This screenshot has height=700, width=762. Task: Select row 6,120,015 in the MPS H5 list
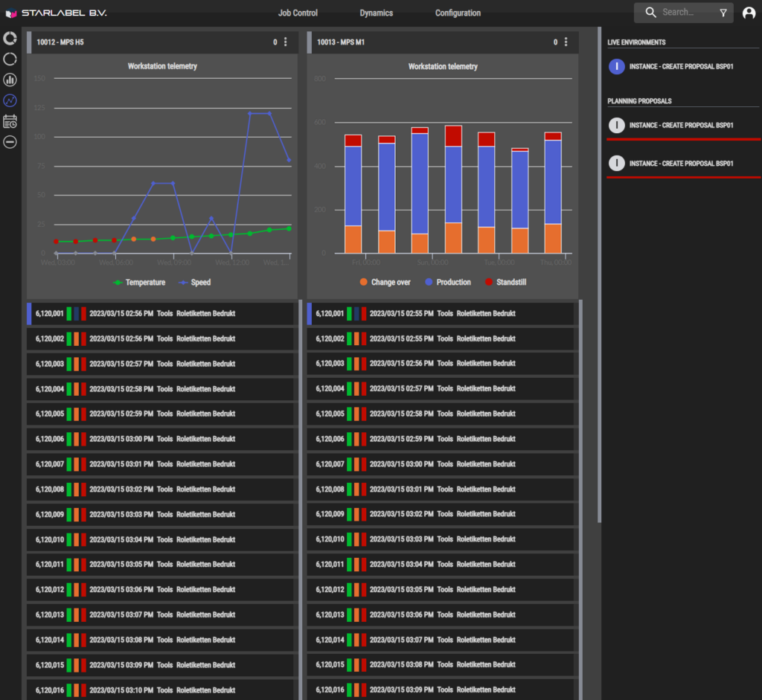(x=161, y=665)
